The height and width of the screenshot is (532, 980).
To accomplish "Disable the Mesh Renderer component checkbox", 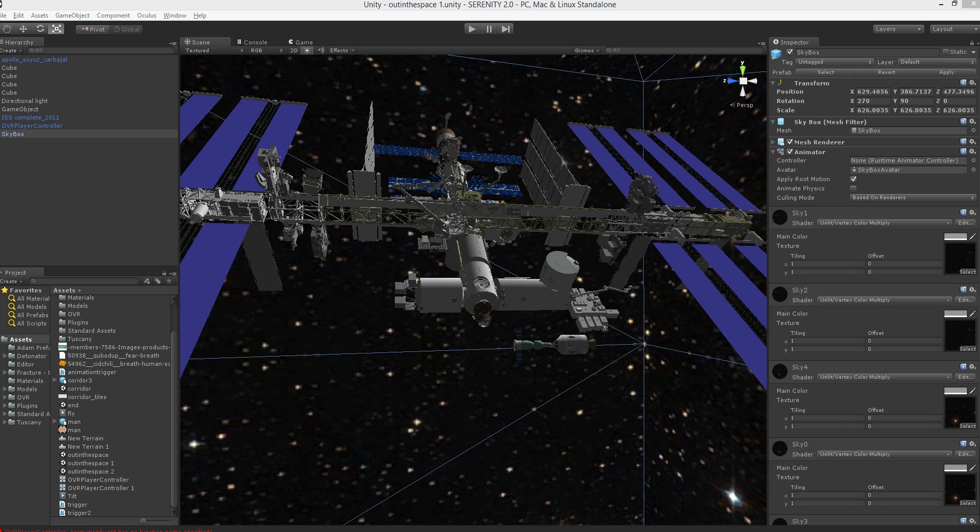I will 790,142.
